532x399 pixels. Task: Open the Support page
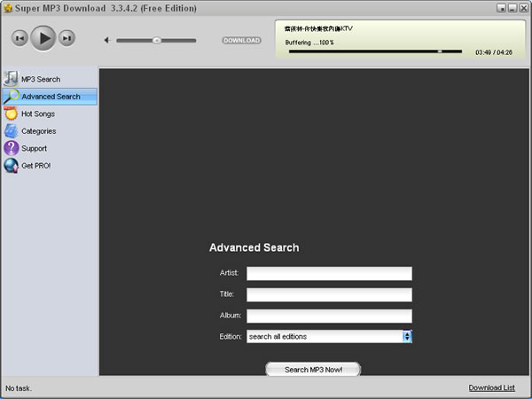pyautogui.click(x=50, y=148)
